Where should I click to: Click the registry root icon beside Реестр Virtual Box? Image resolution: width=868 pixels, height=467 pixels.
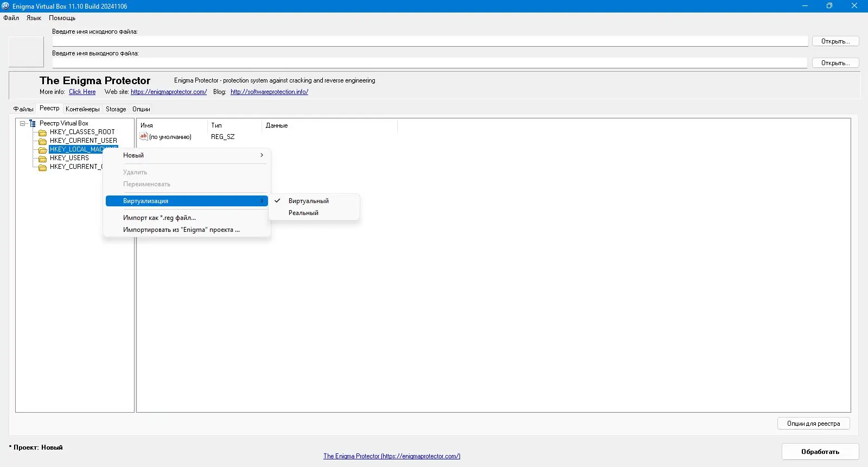(x=33, y=123)
